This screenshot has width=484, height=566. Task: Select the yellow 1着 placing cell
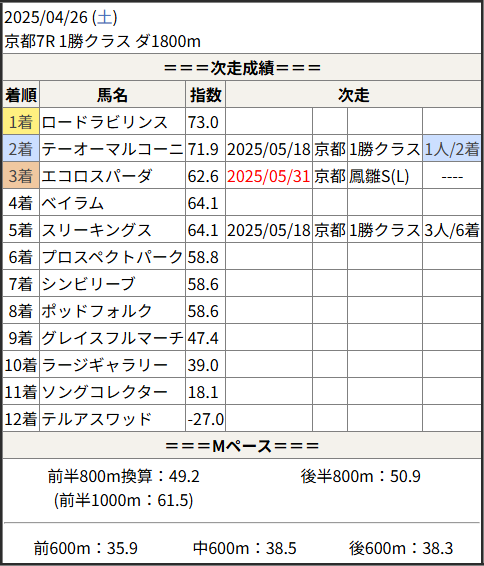point(21,122)
